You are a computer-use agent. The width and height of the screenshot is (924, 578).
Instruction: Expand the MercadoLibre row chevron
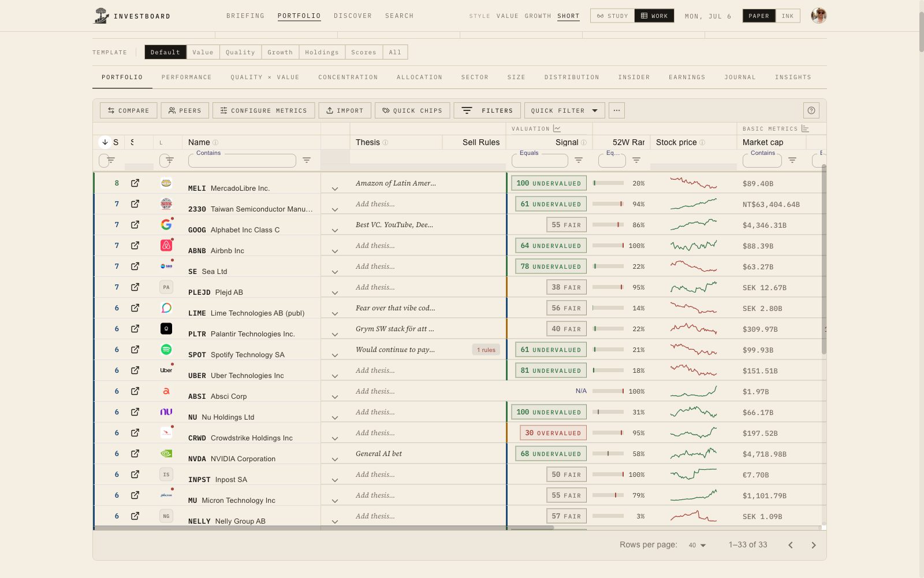335,188
